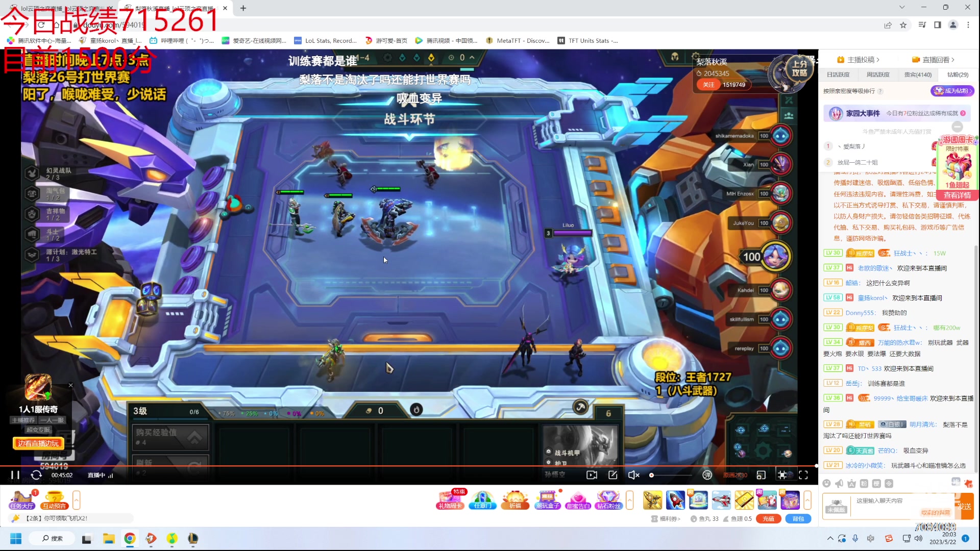Send the rocket gift
This screenshot has height=551, width=980.
675,500
